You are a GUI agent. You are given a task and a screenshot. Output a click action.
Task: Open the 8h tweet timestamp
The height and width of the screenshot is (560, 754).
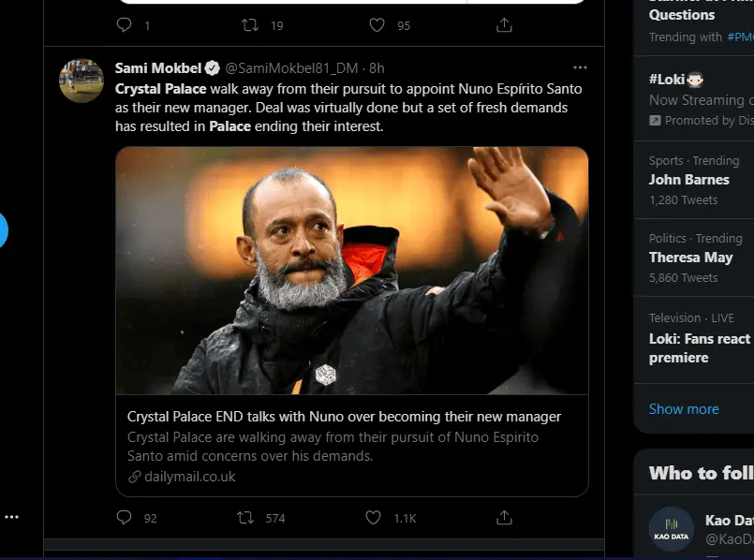coord(377,68)
